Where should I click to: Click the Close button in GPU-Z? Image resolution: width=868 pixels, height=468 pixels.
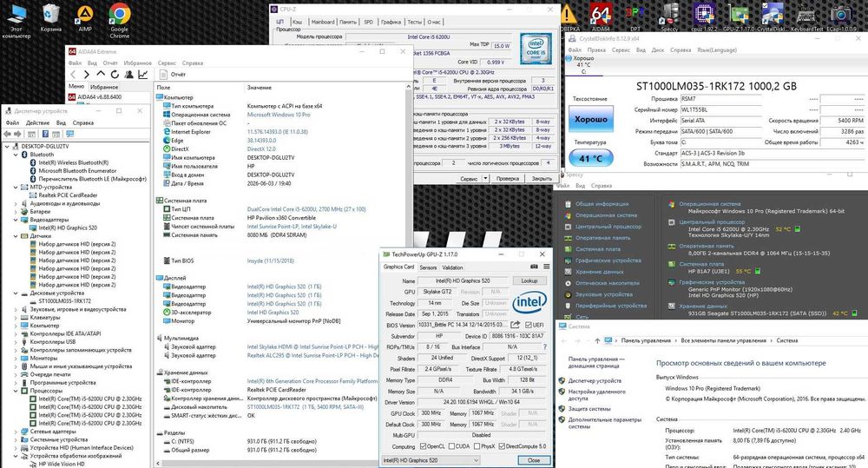coord(534,460)
